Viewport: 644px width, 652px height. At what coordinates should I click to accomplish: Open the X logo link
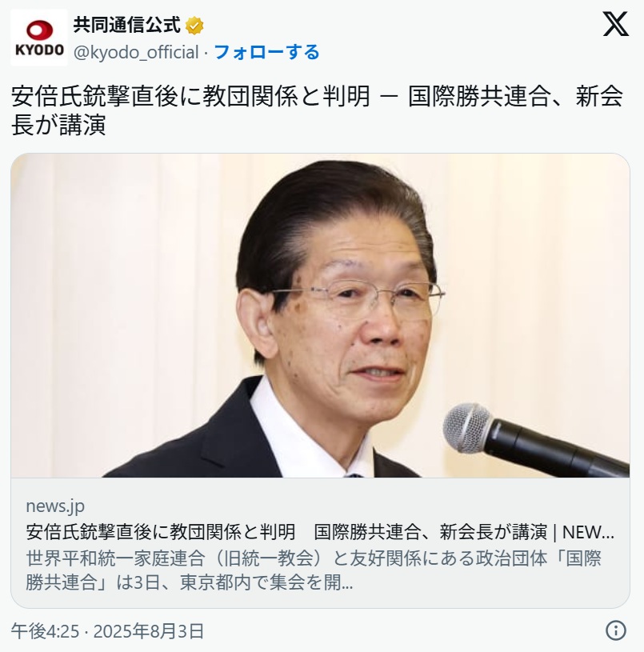coord(616,24)
